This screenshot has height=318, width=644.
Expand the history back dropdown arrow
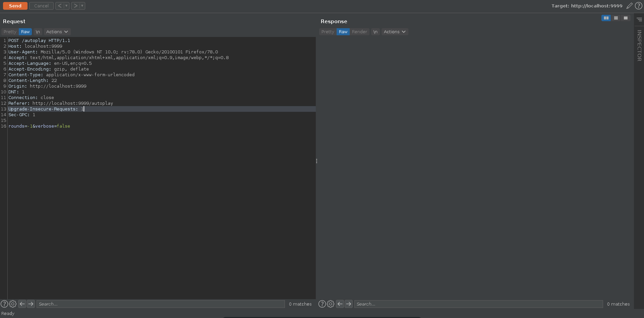pos(66,6)
